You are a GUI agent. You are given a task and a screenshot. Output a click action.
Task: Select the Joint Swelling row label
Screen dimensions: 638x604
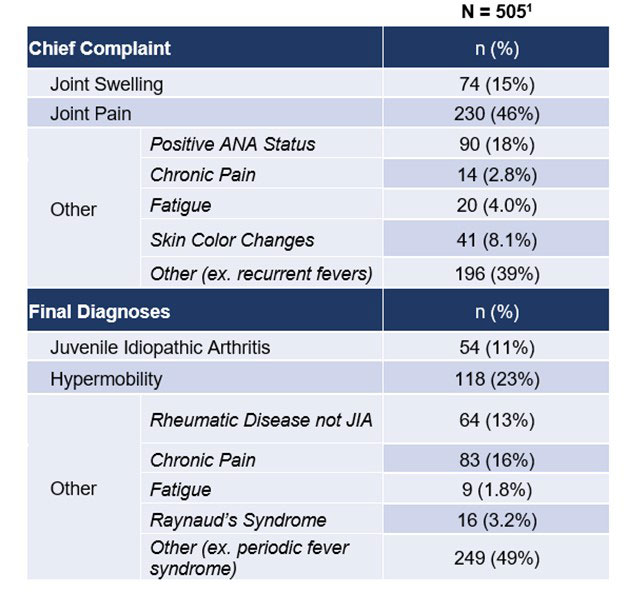(106, 84)
